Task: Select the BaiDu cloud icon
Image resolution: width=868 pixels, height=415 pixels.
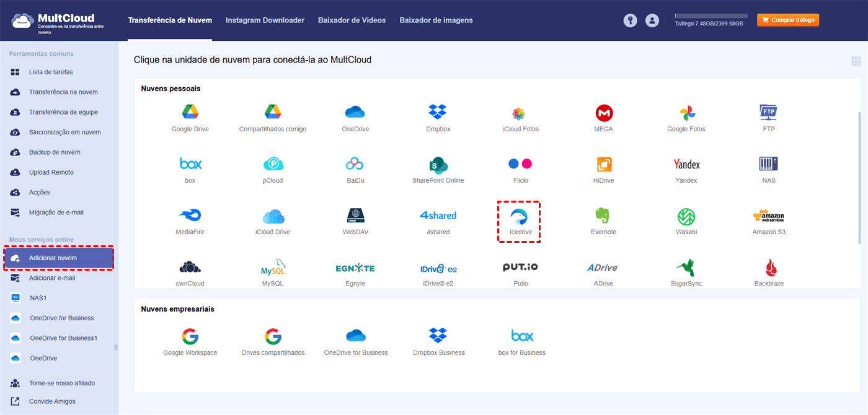Action: click(x=355, y=164)
